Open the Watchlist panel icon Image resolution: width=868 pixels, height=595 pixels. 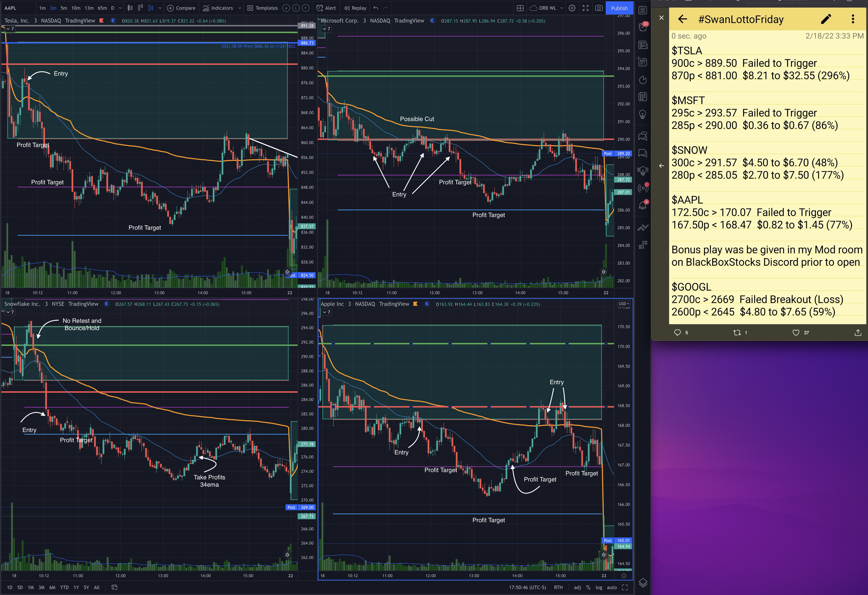pyautogui.click(x=642, y=10)
